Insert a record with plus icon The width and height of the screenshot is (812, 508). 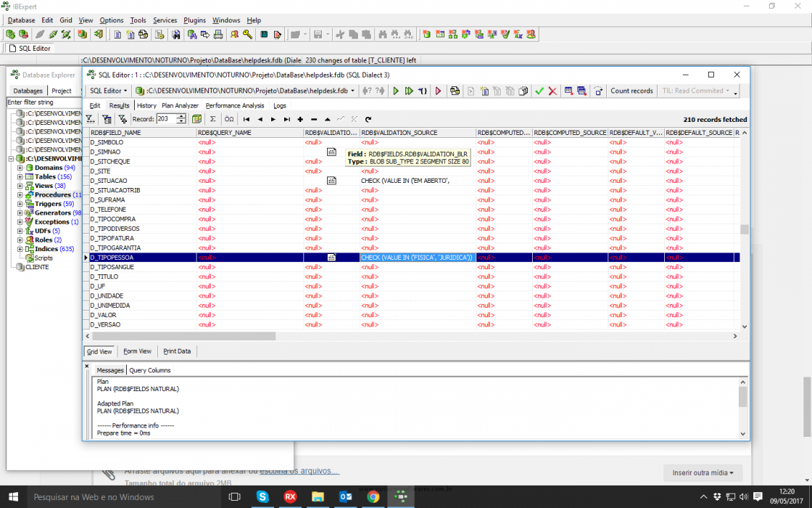300,119
